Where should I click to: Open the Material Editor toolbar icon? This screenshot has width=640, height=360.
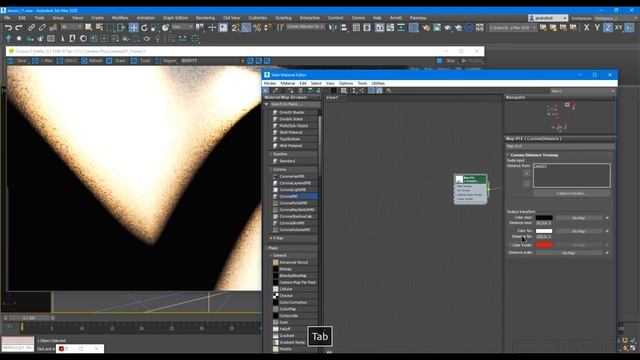tap(414, 28)
